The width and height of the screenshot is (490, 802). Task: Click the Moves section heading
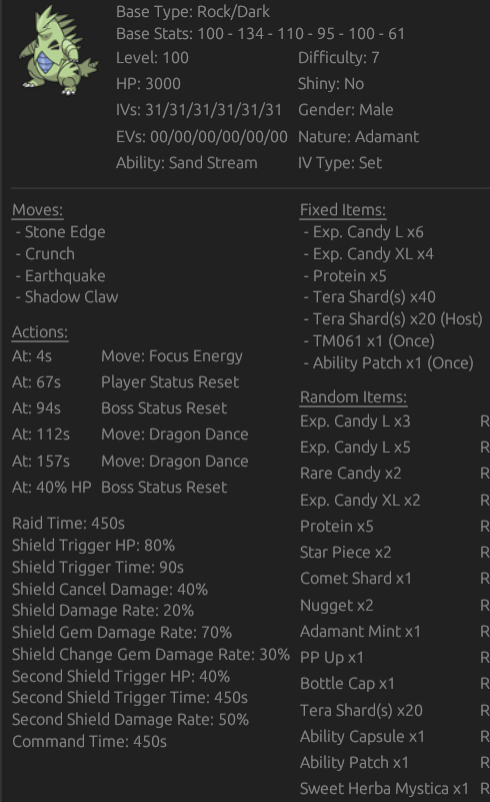pos(37,210)
